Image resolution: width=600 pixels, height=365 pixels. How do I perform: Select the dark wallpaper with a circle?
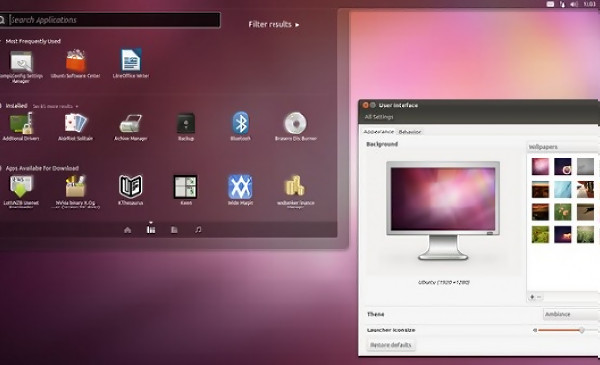pos(563,166)
